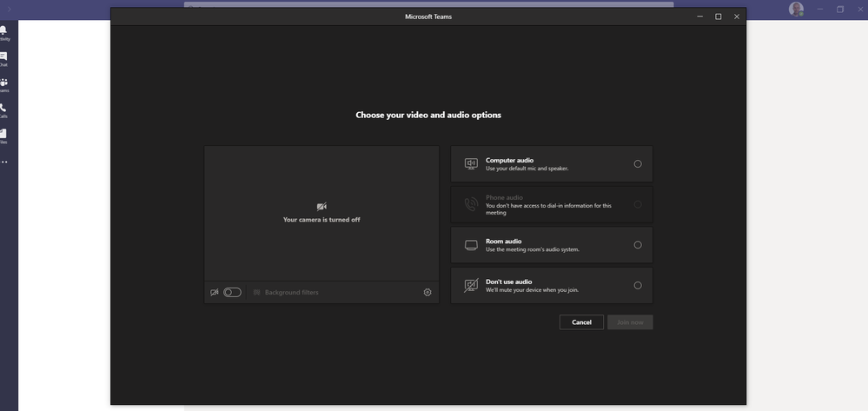Screen dimensions: 868x411
Task: Open Calls in the sidebar
Action: 4,110
